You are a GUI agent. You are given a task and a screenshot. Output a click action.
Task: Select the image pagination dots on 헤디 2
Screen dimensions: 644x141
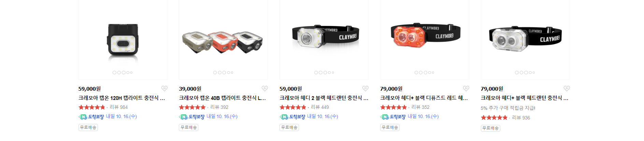[x=324, y=73]
